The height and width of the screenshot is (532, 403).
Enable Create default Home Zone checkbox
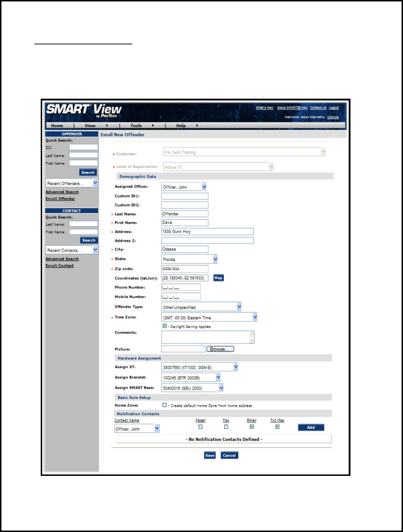[x=165, y=405]
